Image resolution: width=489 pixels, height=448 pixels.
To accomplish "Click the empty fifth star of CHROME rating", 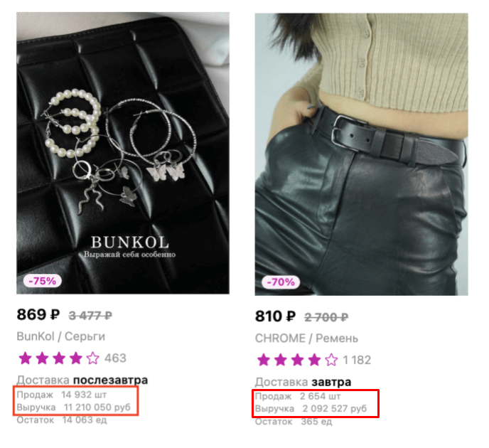I will click(x=331, y=360).
